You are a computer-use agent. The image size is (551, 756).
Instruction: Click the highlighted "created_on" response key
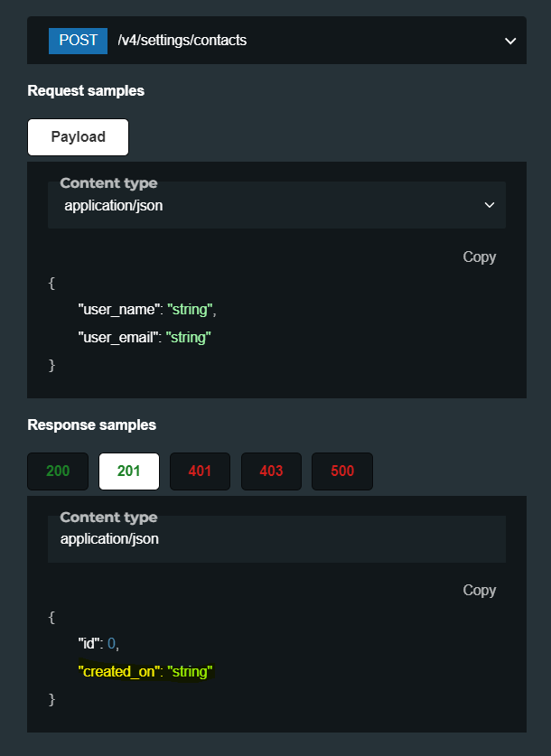pos(121,672)
